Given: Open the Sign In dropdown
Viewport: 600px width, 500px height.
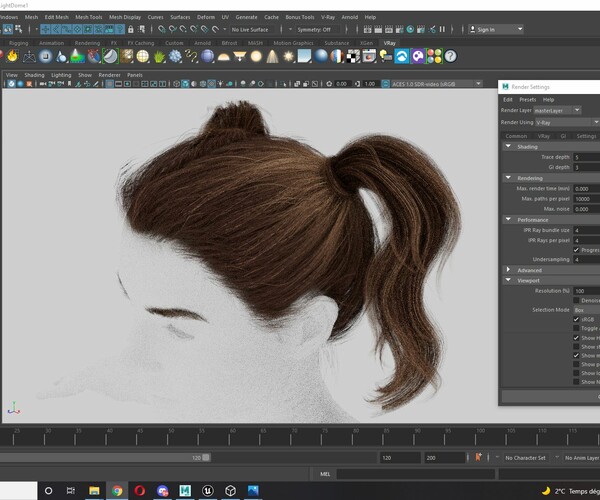Looking at the screenshot, I should coord(496,29).
